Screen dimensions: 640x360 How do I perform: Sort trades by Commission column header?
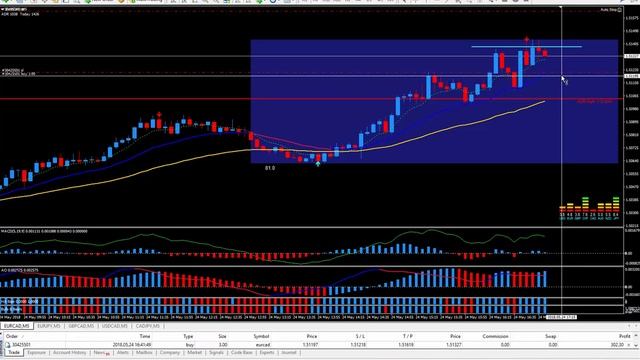[495, 336]
